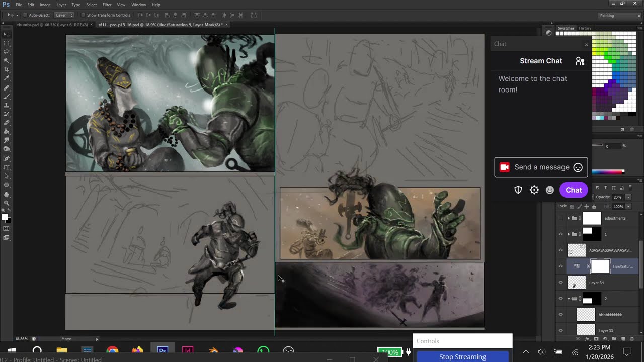Image resolution: width=644 pixels, height=362 pixels.
Task: Open status bar info arrow
Action: 97,339
